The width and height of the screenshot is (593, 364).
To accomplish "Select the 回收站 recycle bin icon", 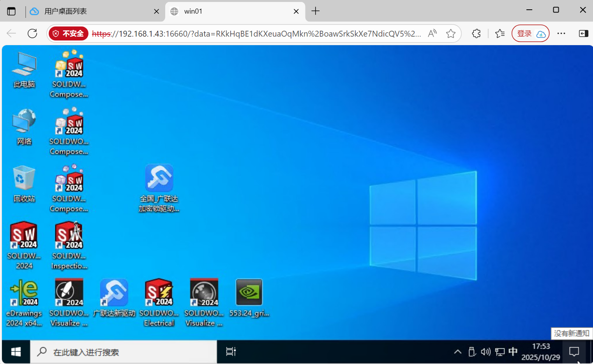I will (24, 179).
